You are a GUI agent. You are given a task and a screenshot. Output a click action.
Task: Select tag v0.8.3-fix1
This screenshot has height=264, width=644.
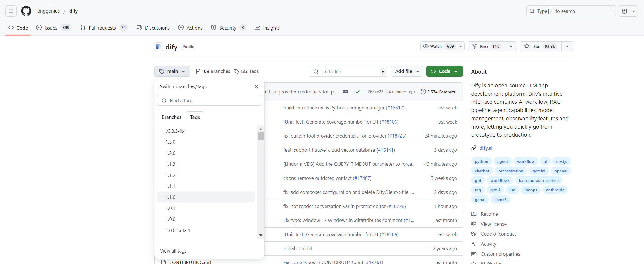(206, 131)
